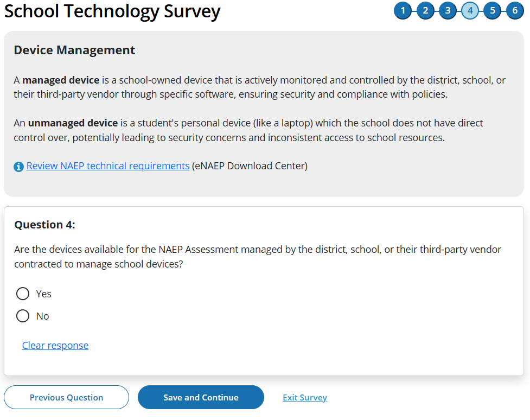The width and height of the screenshot is (530, 420).
Task: Open Review NAEP technical requirements link
Action: pyautogui.click(x=108, y=166)
